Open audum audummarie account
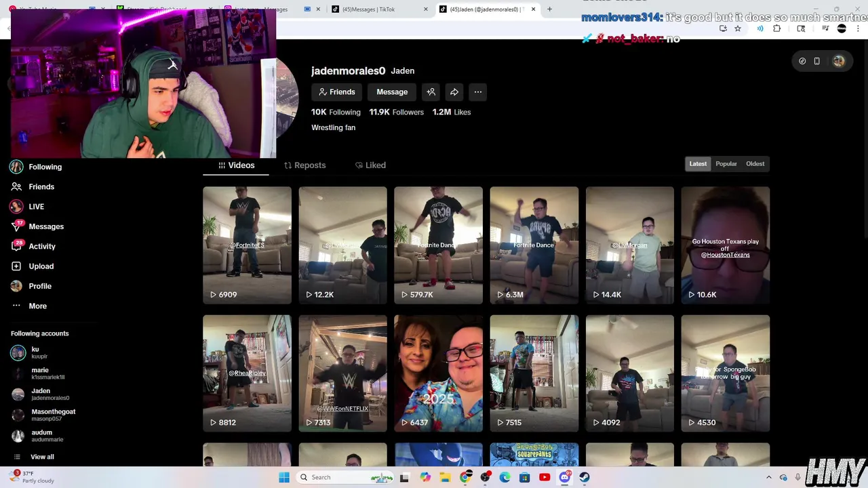The width and height of the screenshot is (868, 488). [x=37, y=436]
